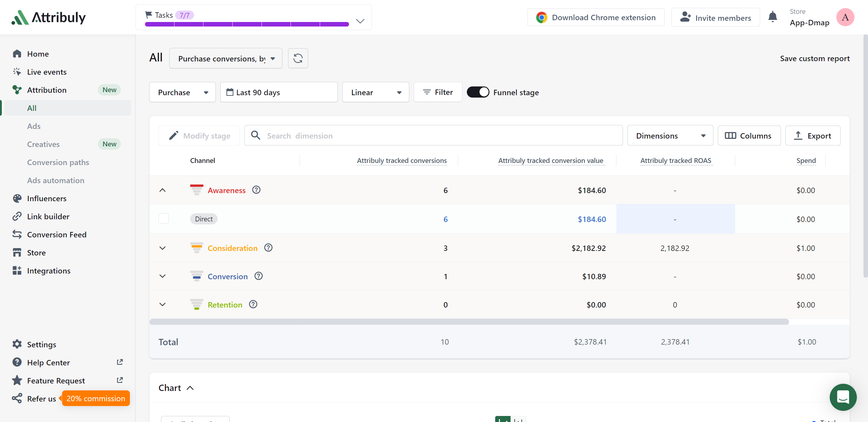Click the Store sidebar icon
The height and width of the screenshot is (422, 868).
[17, 252]
